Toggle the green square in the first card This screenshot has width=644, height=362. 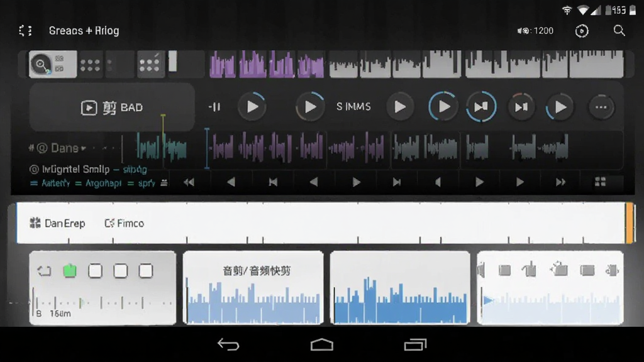(x=70, y=271)
